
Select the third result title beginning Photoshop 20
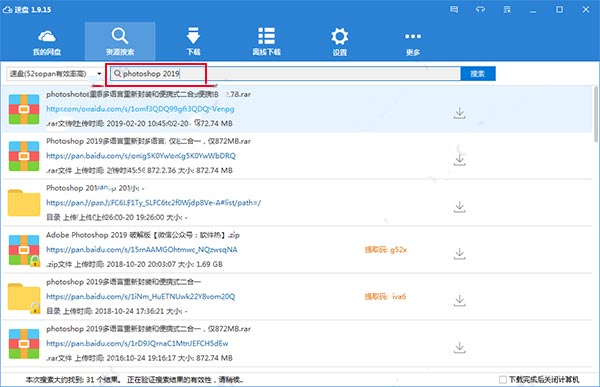coord(95,188)
